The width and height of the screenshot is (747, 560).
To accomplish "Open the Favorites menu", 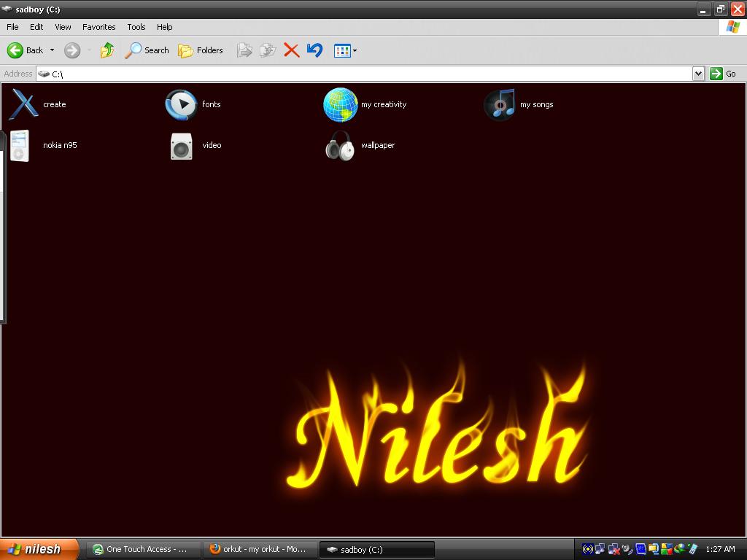I will 98,27.
